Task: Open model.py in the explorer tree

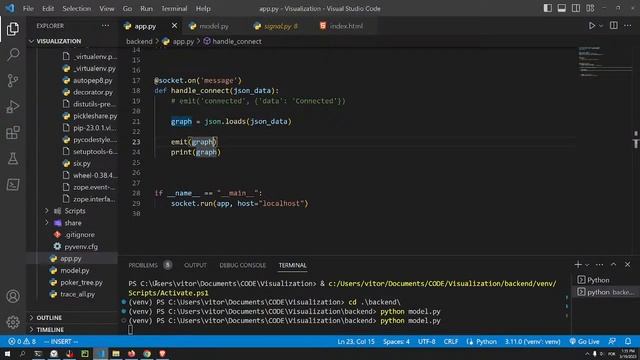Action: pos(75,271)
